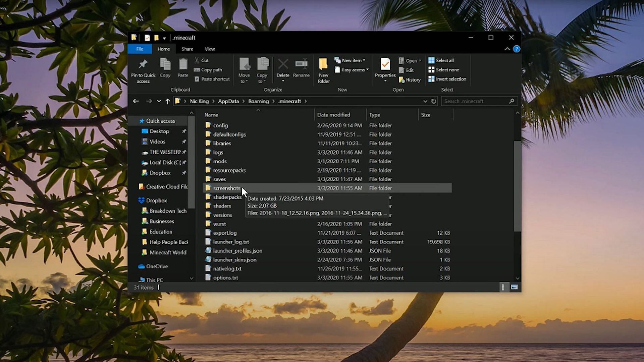Click the Delete icon in toolbar

click(283, 68)
